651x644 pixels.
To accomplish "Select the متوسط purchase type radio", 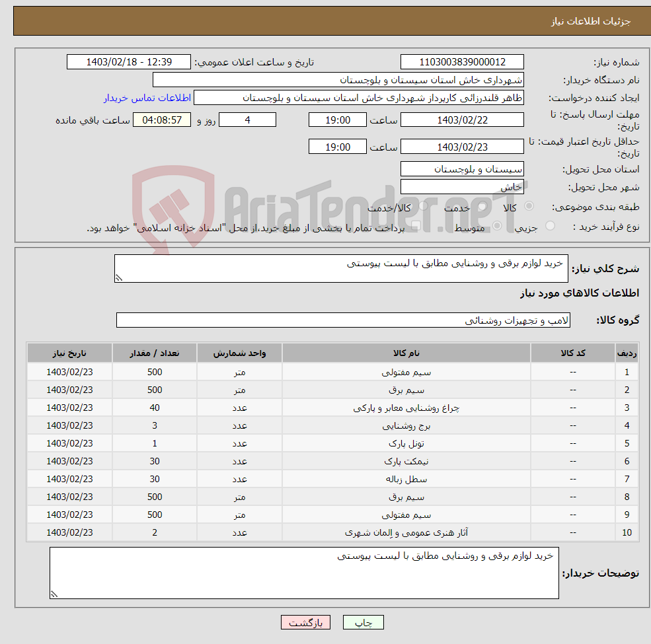I will [497, 226].
